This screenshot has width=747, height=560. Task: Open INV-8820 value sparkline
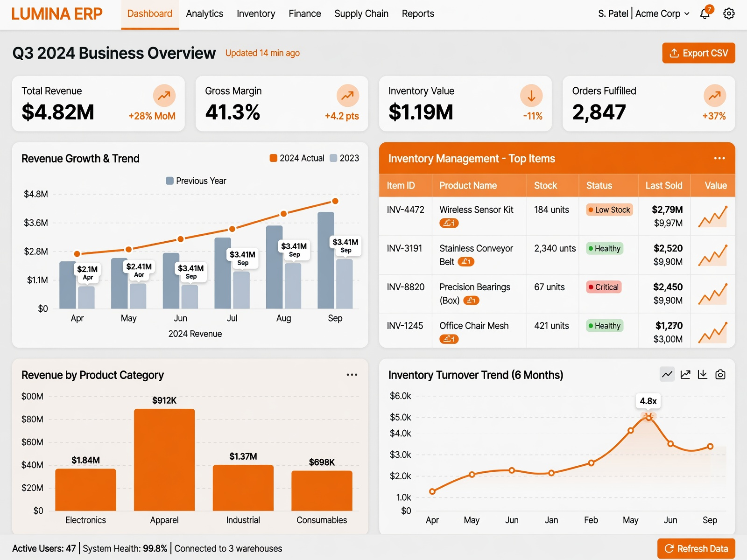(713, 294)
